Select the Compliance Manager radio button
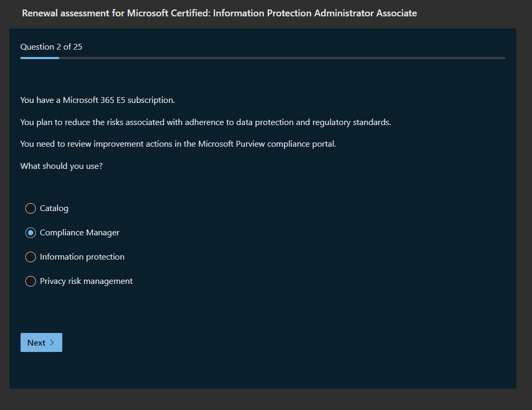Screen dimensions: 532x410 click(31, 233)
